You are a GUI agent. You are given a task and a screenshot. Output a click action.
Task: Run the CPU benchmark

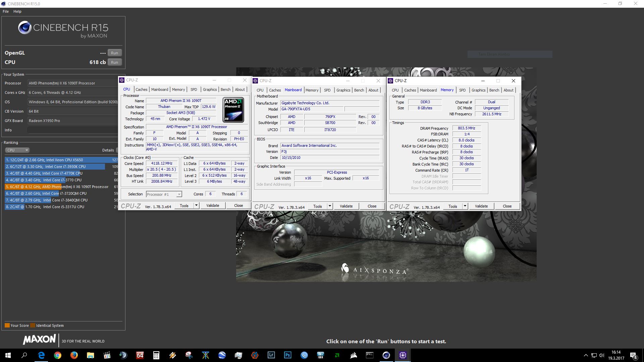click(x=115, y=62)
